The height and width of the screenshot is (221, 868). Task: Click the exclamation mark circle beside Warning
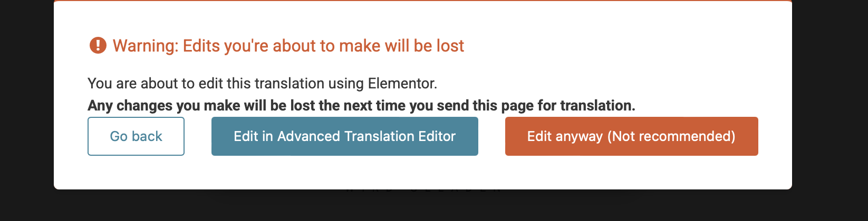(98, 45)
